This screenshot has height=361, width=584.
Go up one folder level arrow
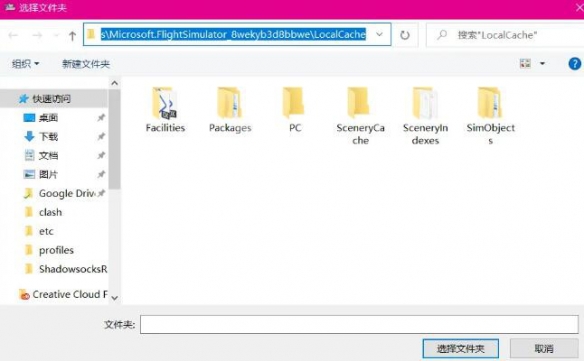click(x=72, y=36)
